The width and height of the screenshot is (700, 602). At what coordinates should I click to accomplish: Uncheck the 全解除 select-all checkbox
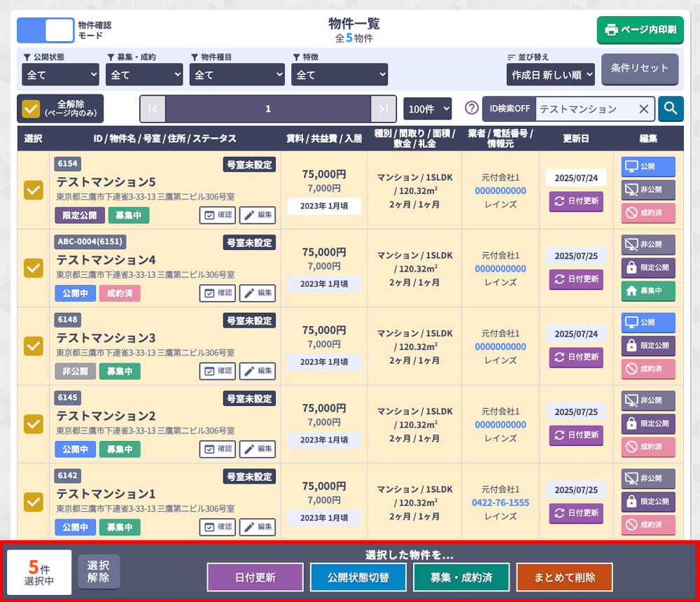point(31,108)
